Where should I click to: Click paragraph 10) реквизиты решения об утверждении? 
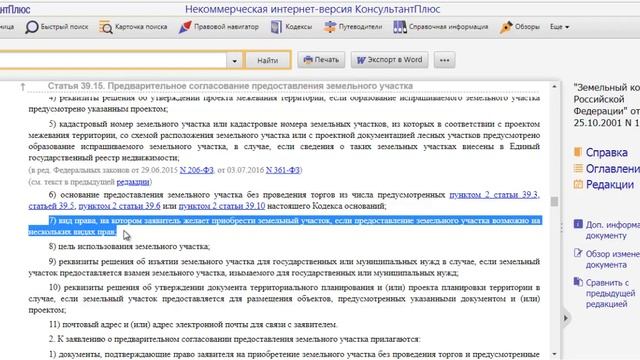(x=284, y=299)
